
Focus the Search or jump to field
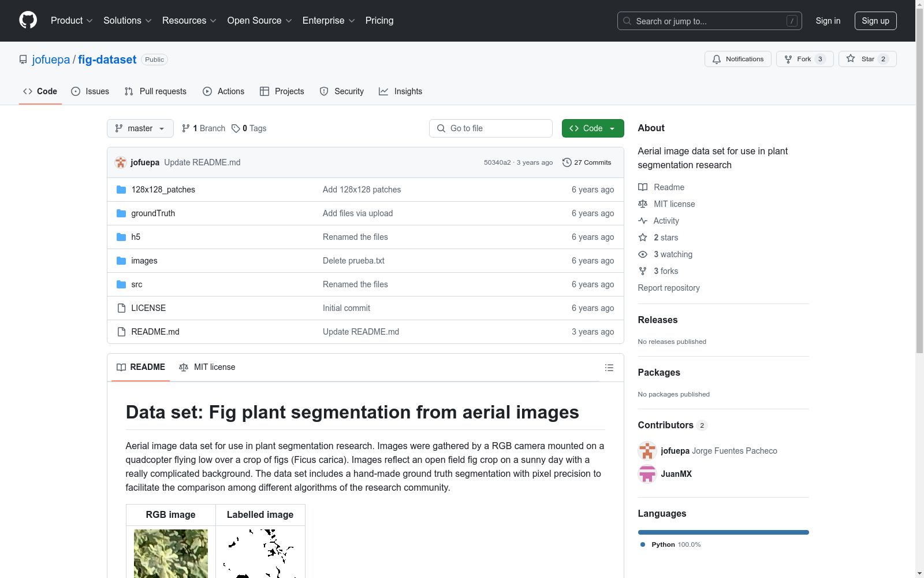tap(710, 21)
